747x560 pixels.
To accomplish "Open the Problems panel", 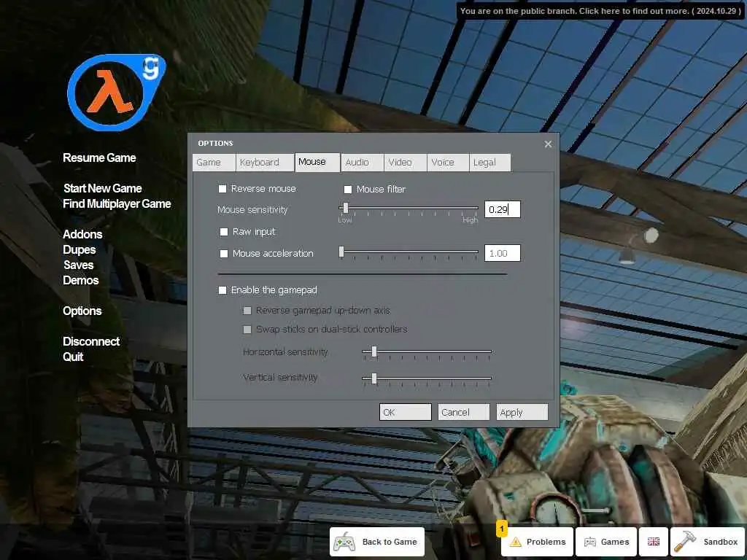I will pos(538,542).
